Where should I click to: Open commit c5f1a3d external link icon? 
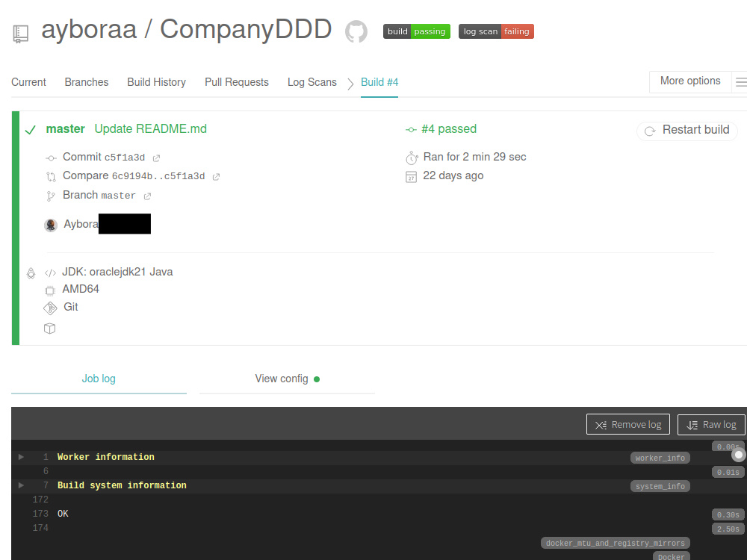tap(156, 158)
